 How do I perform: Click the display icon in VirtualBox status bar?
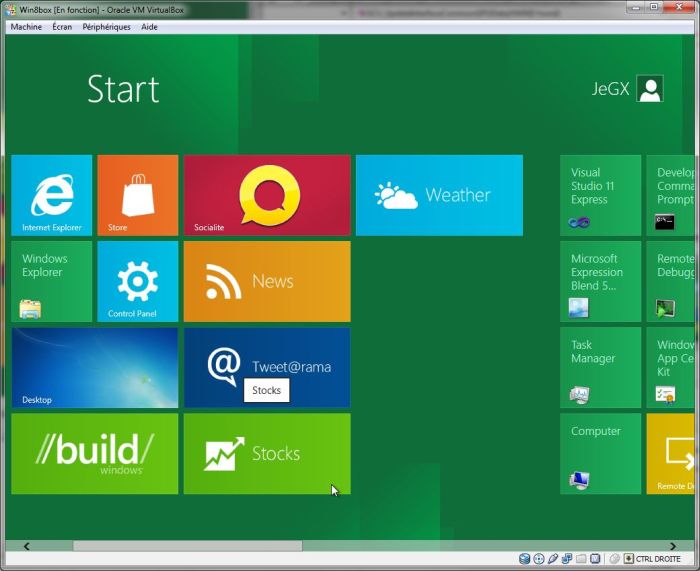click(595, 558)
